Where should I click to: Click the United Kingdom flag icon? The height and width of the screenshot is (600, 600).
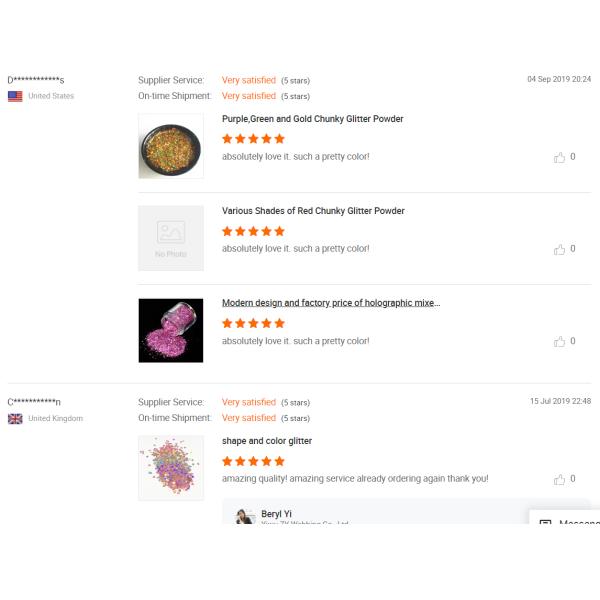(15, 418)
